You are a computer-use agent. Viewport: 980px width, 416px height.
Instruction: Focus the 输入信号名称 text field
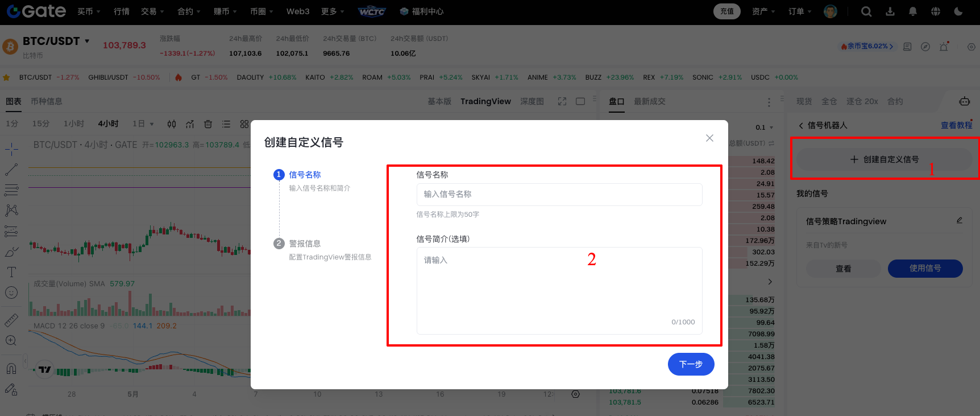pyautogui.click(x=559, y=195)
